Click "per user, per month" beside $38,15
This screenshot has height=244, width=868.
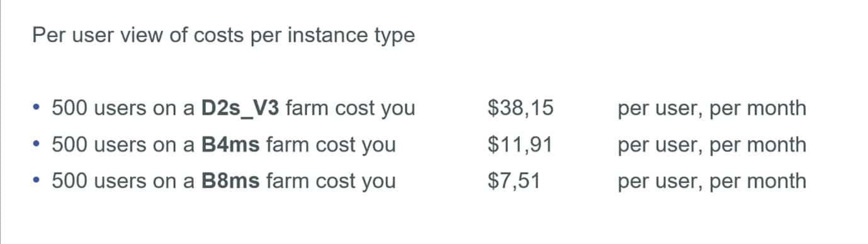pos(712,109)
